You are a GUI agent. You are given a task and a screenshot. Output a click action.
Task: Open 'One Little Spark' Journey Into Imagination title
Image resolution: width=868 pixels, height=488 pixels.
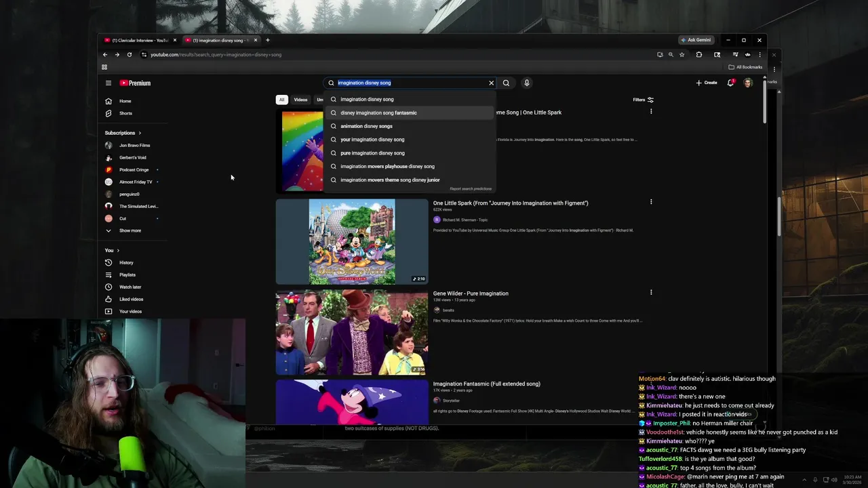[x=511, y=203]
